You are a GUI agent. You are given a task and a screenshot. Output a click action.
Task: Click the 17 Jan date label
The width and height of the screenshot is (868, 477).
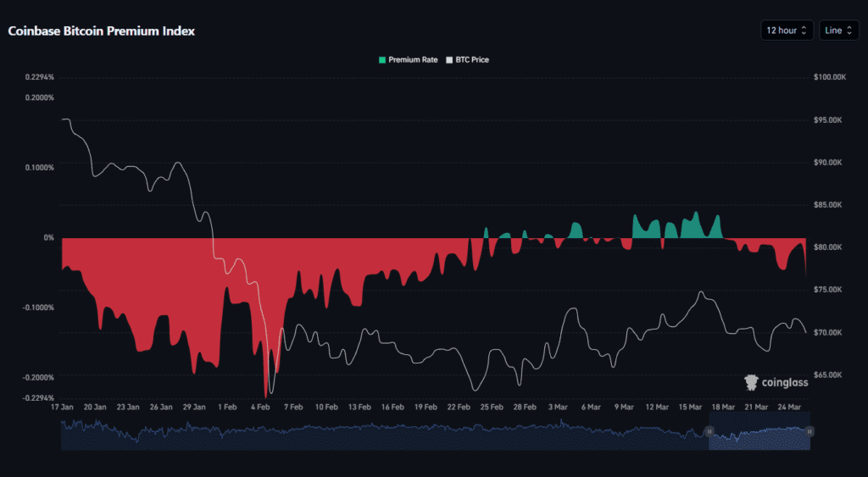(x=62, y=408)
